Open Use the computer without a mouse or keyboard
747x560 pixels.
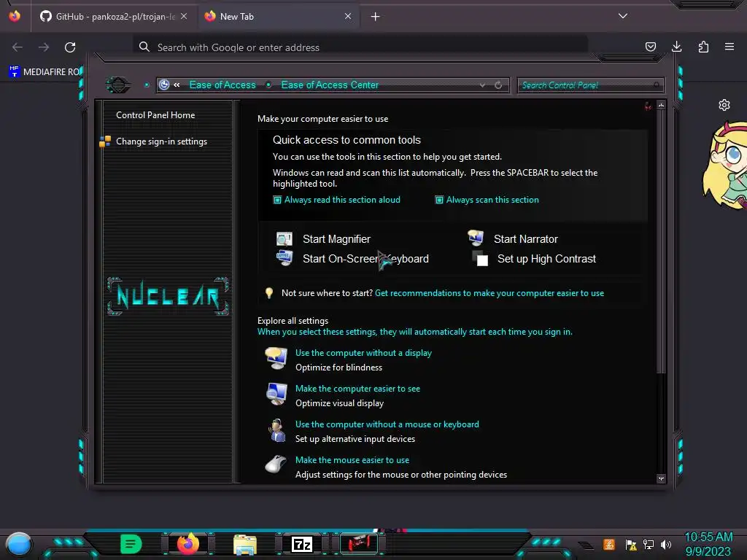pyautogui.click(x=387, y=424)
